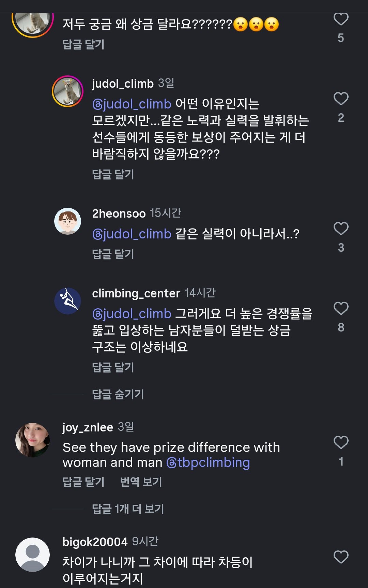Open @judol_climb mention in 2heonsoo's reply
Screen dimensions: 368x588
[x=132, y=234]
